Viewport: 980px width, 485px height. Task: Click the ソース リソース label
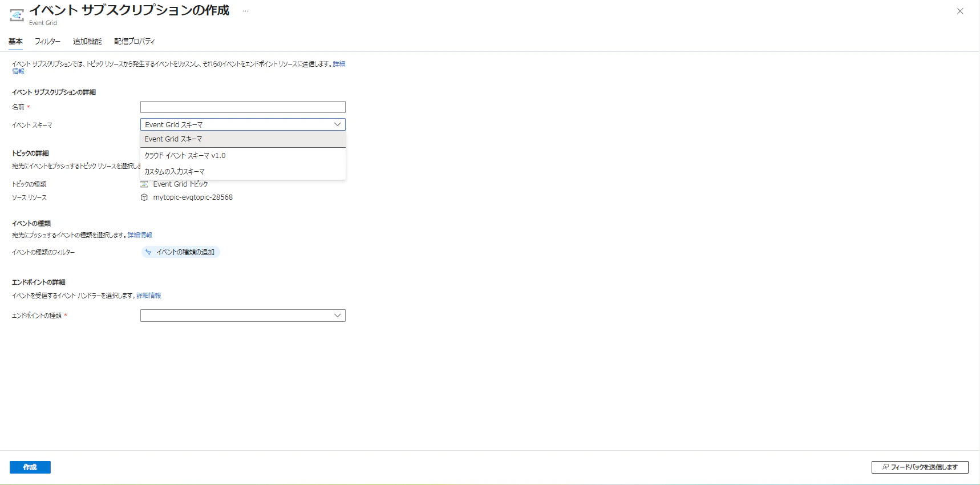(29, 197)
